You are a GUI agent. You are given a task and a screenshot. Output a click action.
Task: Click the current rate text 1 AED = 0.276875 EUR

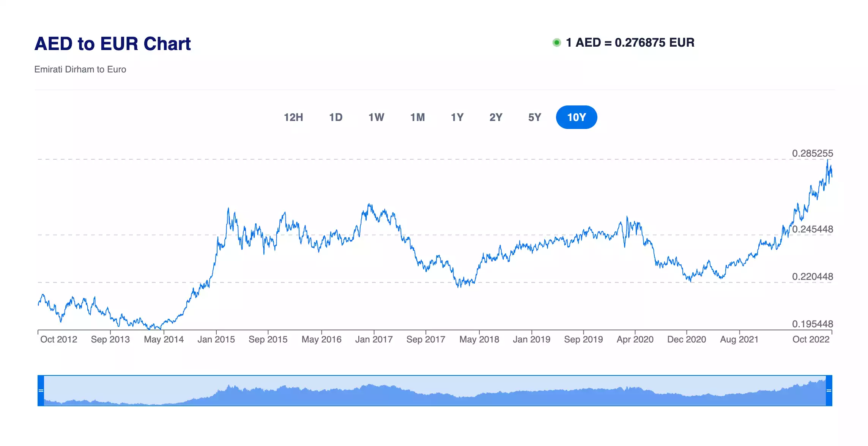630,42
